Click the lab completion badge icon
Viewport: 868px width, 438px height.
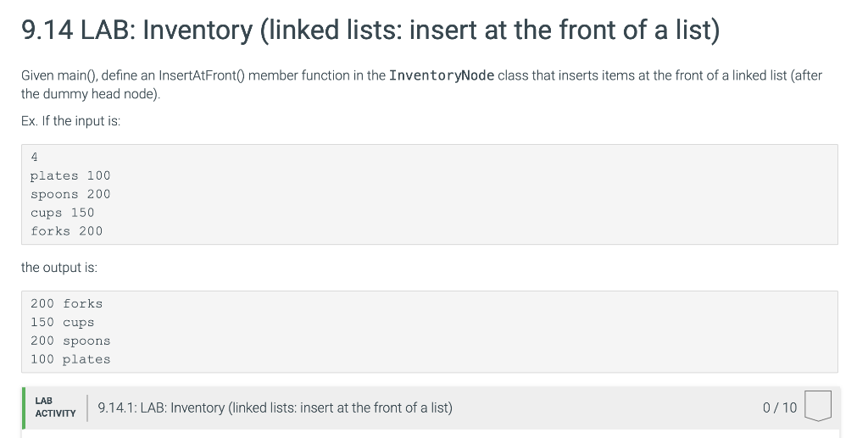(818, 406)
